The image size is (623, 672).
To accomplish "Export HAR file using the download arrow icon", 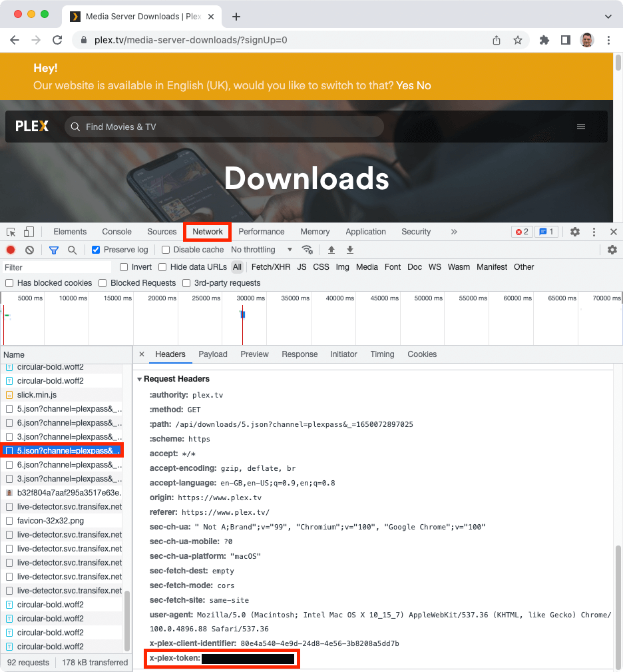I will (x=349, y=249).
